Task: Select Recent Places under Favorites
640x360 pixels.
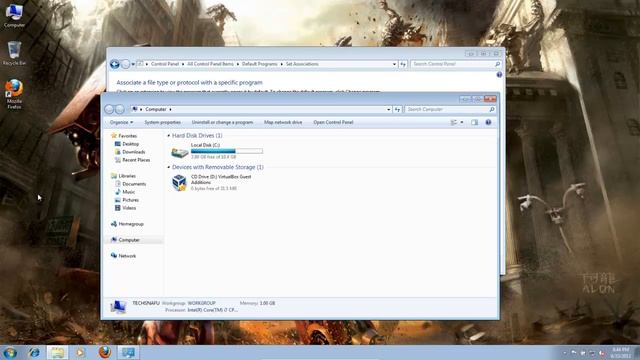Action: tap(132, 160)
